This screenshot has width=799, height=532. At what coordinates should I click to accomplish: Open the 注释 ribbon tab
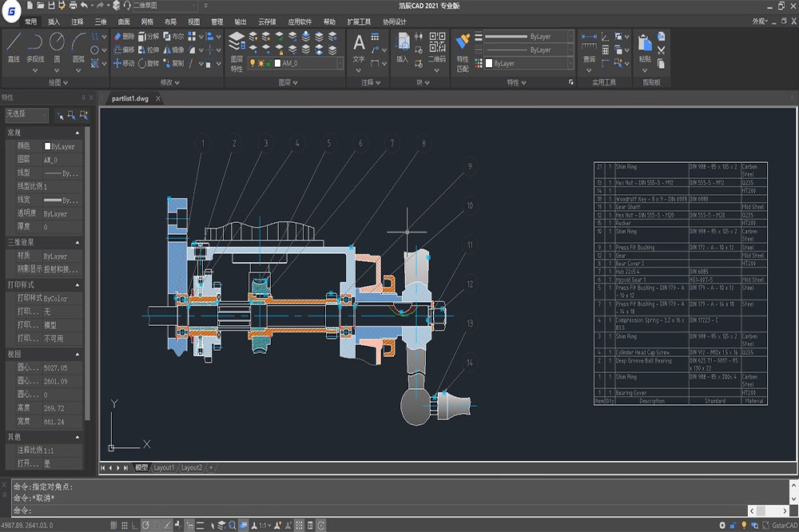[77, 22]
